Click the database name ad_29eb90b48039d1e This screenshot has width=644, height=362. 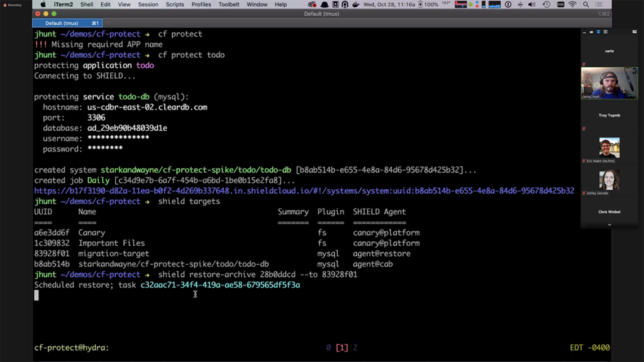tap(127, 128)
